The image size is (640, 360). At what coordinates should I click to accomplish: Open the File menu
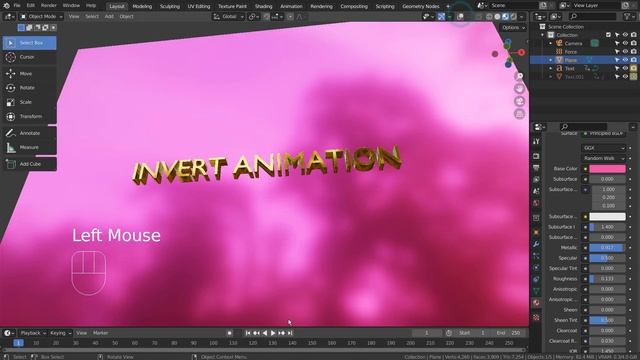pyautogui.click(x=17, y=6)
